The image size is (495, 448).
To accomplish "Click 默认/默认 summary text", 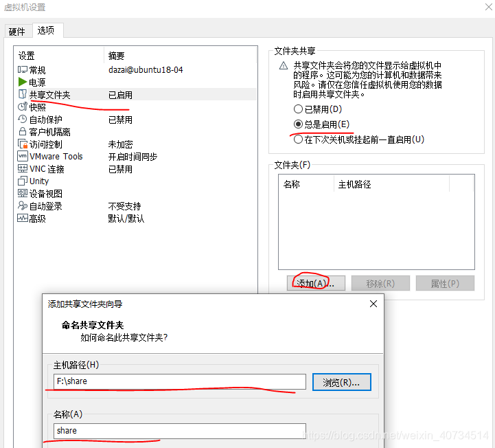I will point(126,219).
